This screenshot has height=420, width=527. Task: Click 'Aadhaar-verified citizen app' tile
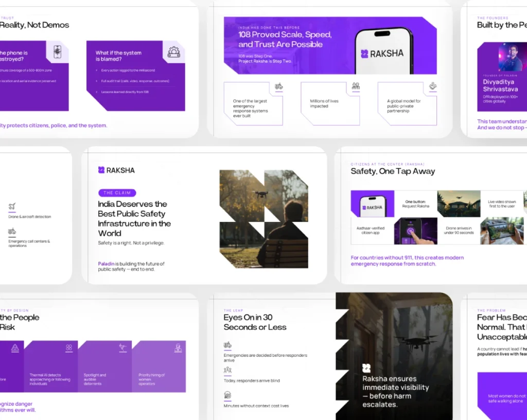[373, 231]
